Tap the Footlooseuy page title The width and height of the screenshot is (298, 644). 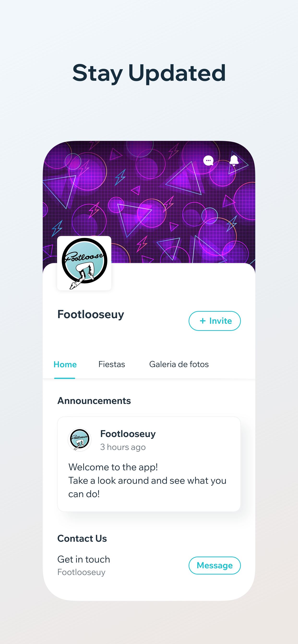pos(91,315)
